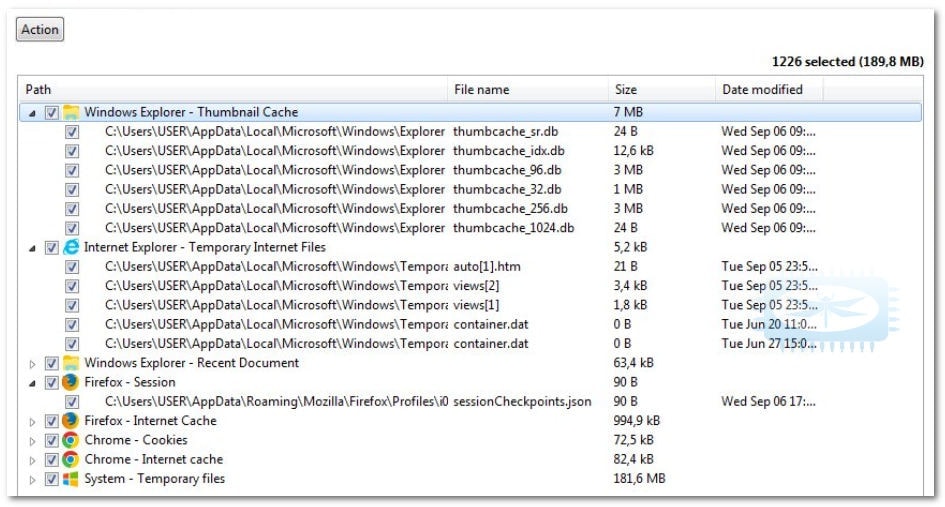Uncheck Firefox - Internet Cache checkbox
The image size is (945, 507).
coord(52,421)
